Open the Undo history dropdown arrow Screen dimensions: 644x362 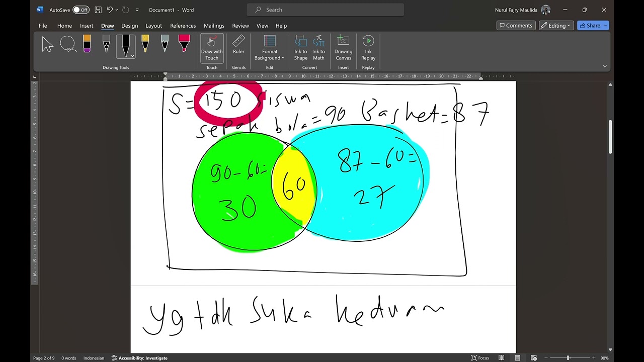117,10
